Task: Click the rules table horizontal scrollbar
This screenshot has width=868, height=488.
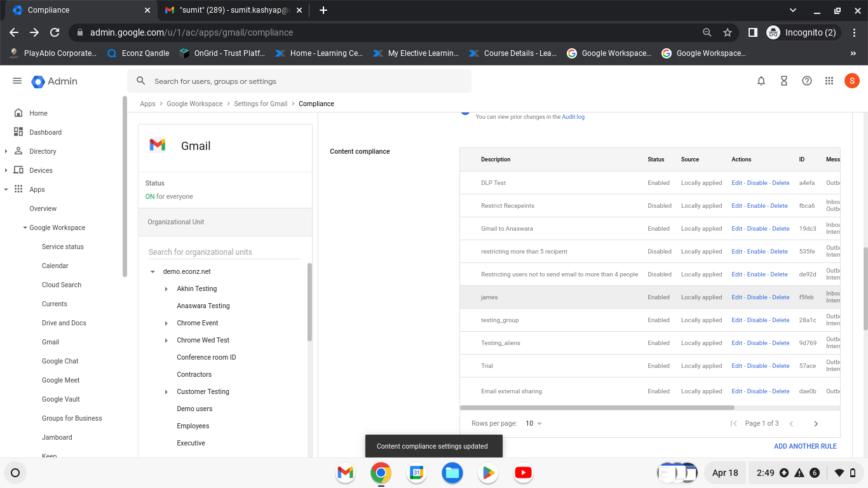Action: tap(597, 407)
